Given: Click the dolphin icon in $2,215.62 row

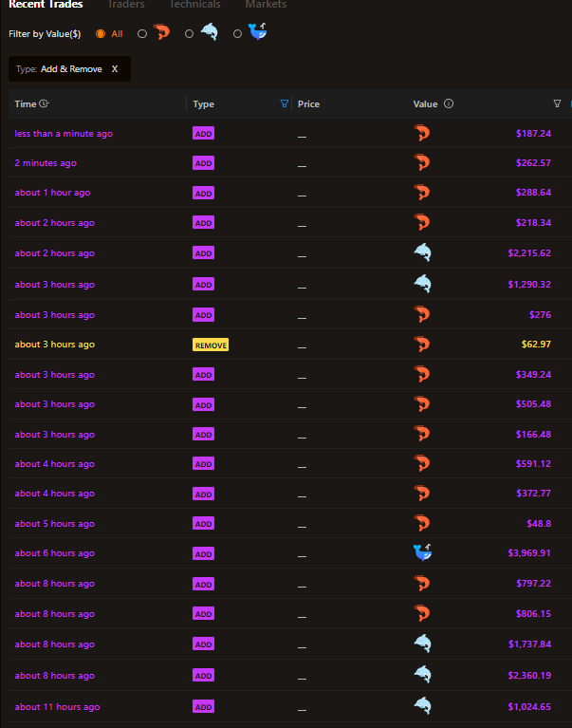Looking at the screenshot, I should pos(423,252).
